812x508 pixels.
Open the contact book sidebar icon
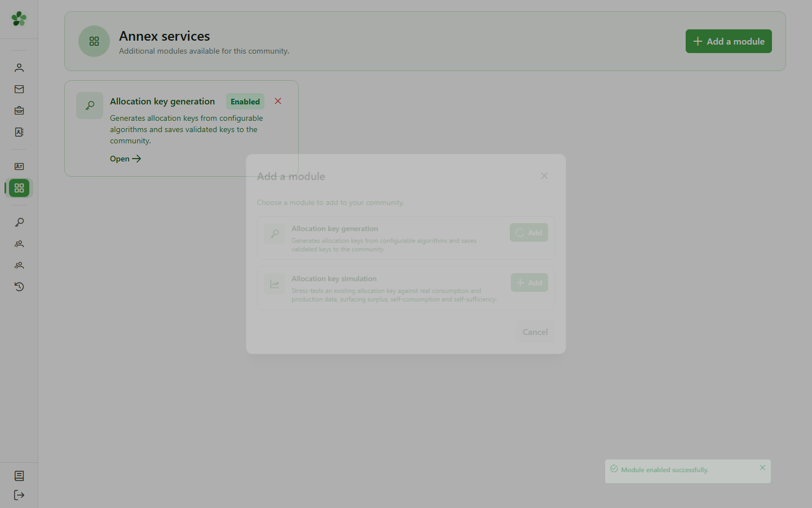pyautogui.click(x=19, y=132)
